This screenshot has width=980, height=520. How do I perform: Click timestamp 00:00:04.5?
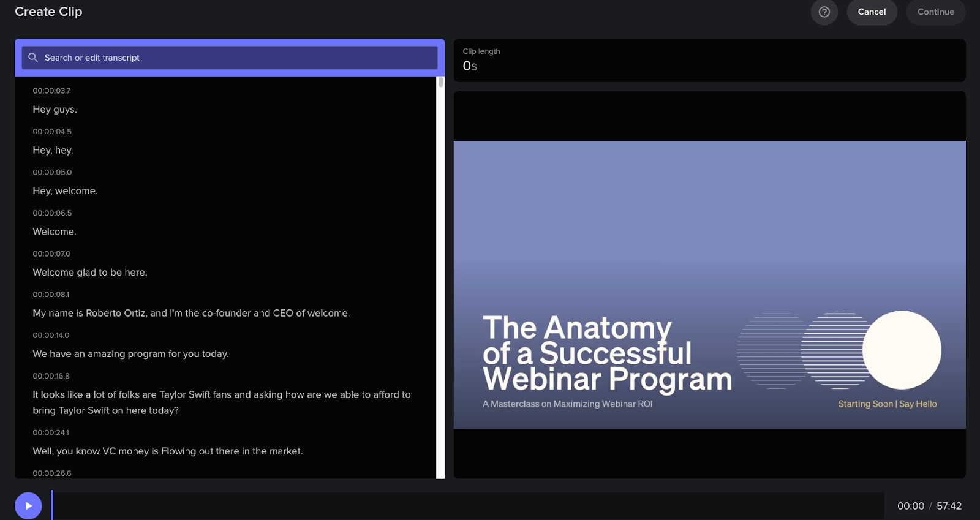[52, 132]
